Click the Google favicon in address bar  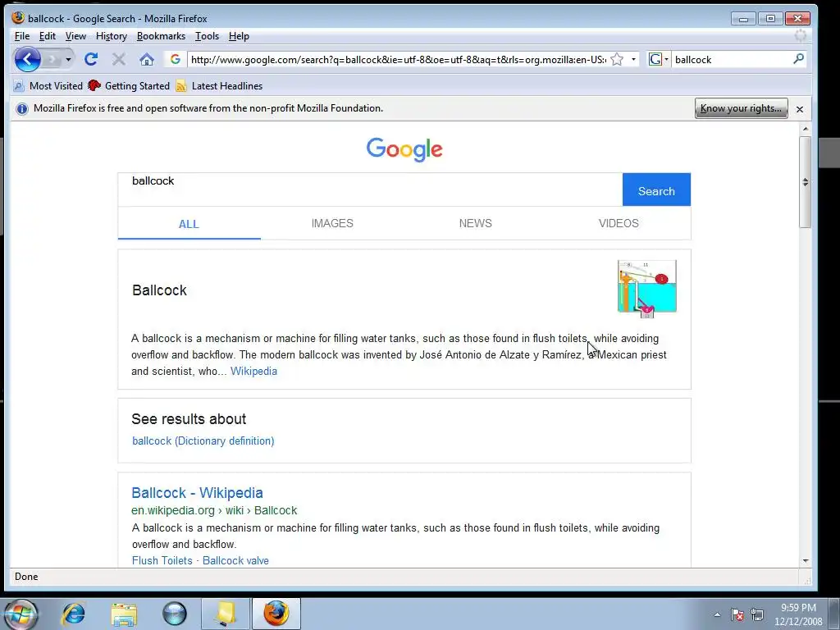pyautogui.click(x=176, y=59)
